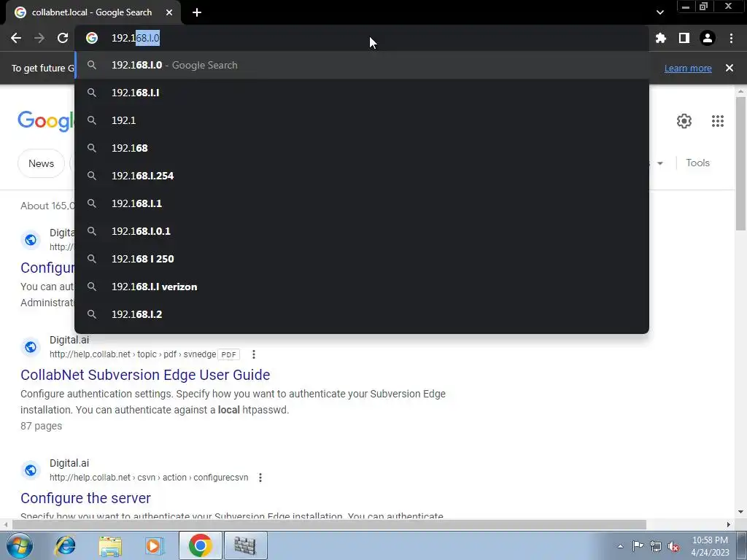Open the network tray icon
The width and height of the screenshot is (747, 560).
point(656,546)
